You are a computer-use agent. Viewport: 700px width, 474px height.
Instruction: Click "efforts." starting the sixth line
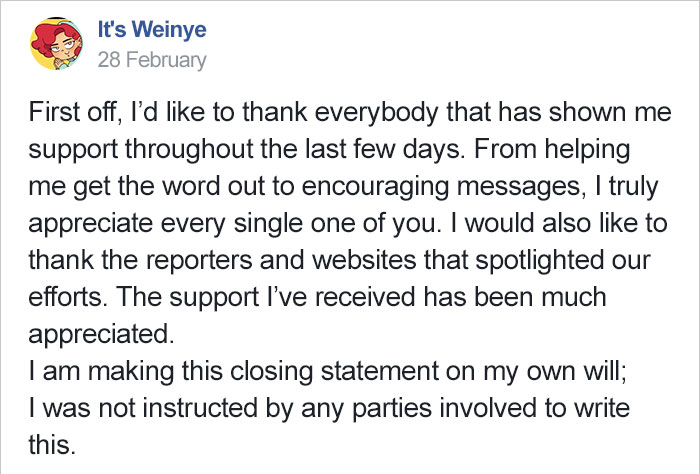[68, 297]
